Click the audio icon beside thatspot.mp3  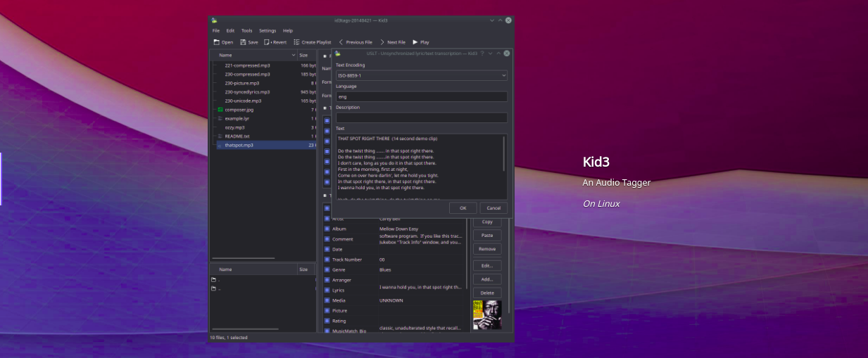tap(220, 145)
